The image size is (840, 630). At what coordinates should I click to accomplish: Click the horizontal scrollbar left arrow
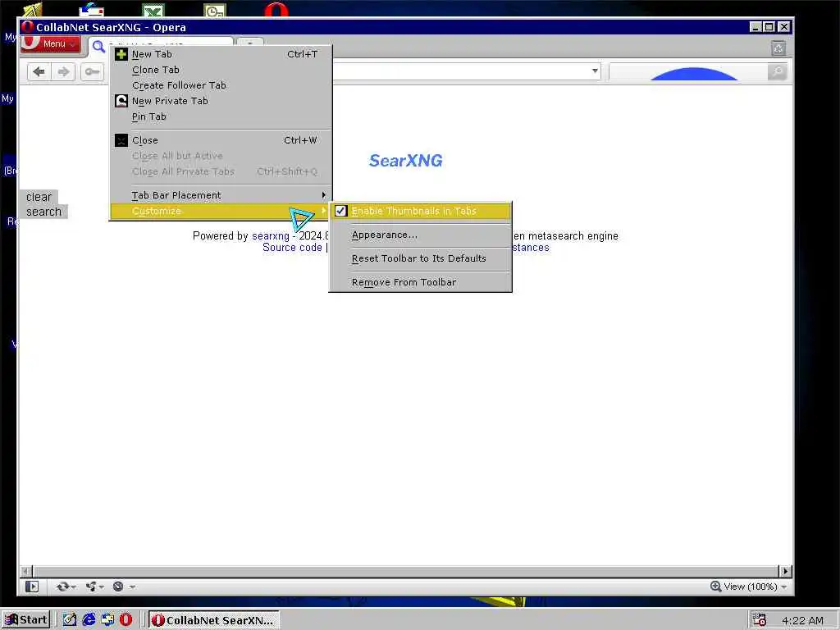click(26, 571)
